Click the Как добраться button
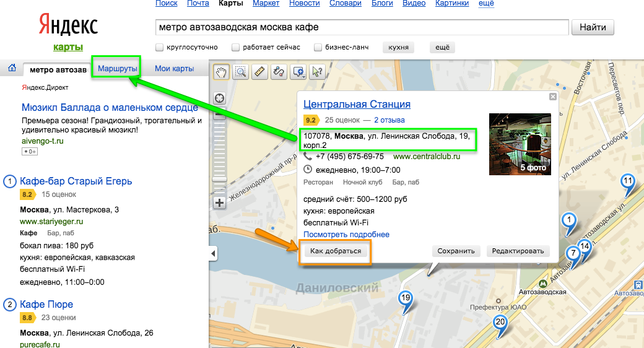This screenshot has width=644, height=348. tap(336, 251)
